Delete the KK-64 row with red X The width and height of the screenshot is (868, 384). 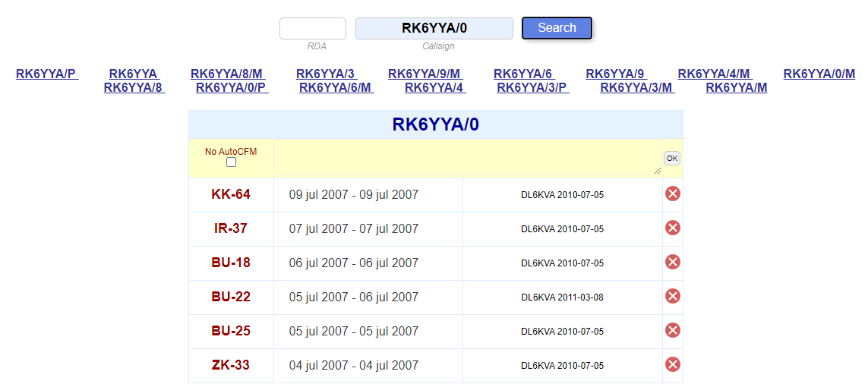[672, 194]
